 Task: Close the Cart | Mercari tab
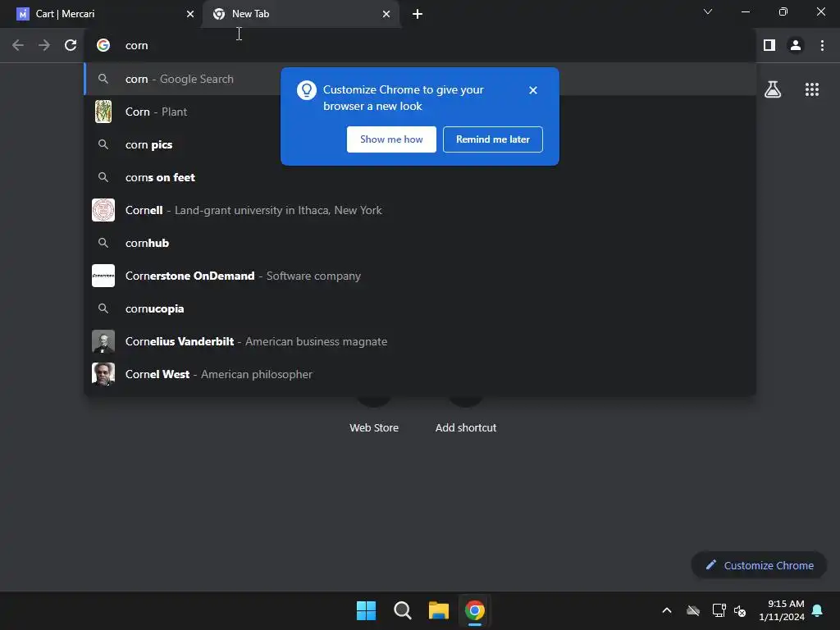[189, 14]
